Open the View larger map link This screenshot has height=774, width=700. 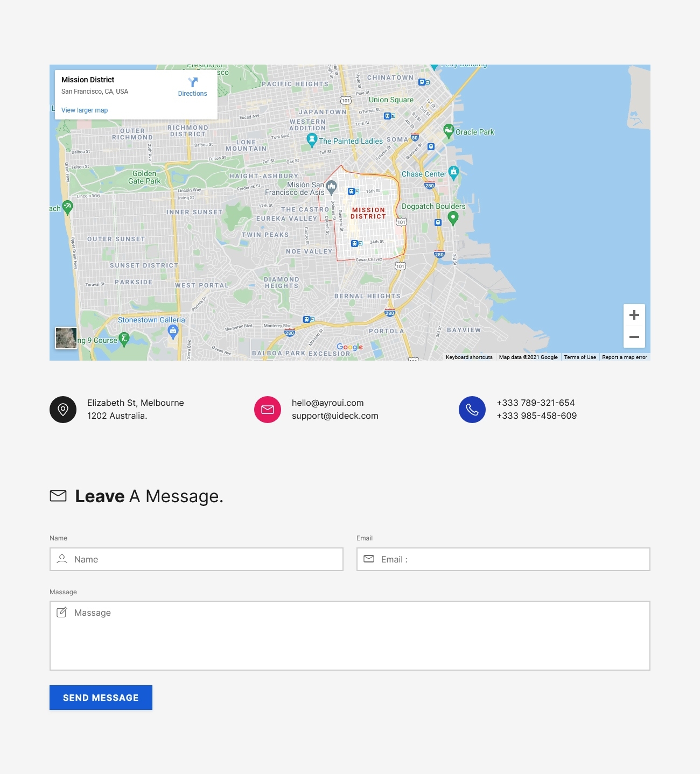click(85, 110)
